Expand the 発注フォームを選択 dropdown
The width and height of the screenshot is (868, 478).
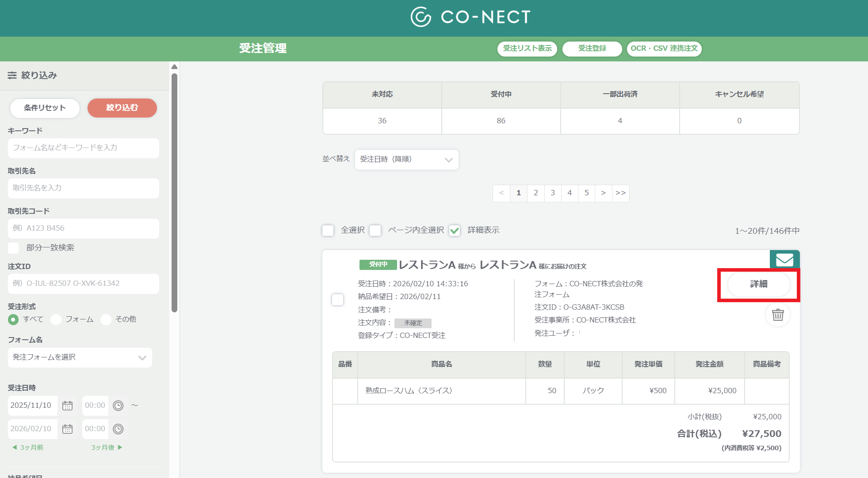(80, 357)
